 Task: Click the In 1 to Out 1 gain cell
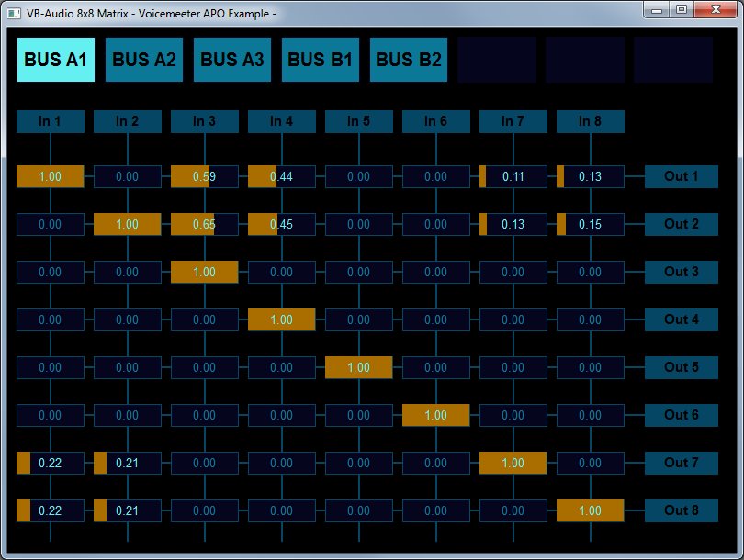pos(51,176)
